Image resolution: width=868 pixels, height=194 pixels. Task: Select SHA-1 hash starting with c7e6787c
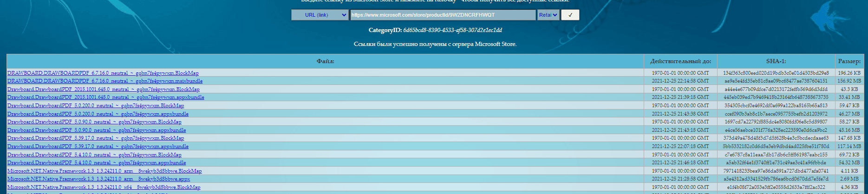tap(776, 155)
